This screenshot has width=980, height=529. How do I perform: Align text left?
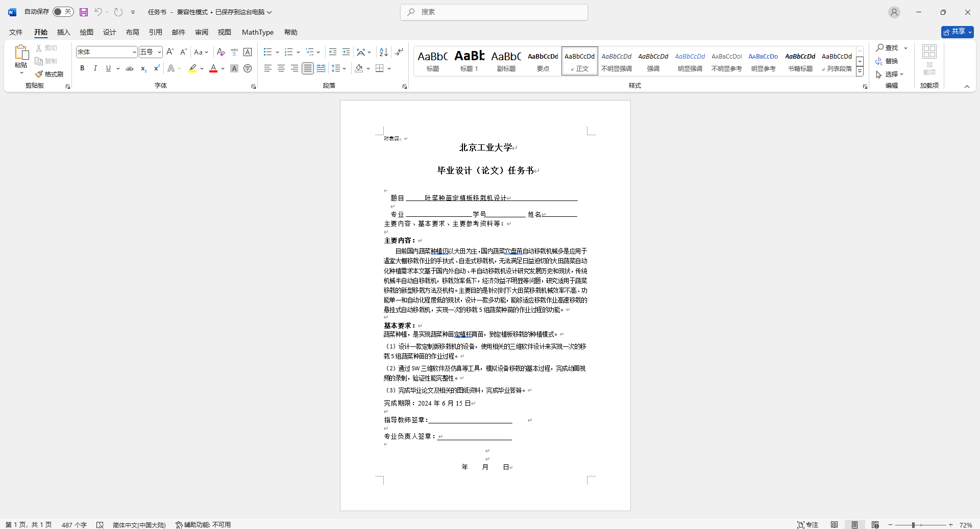(x=267, y=68)
